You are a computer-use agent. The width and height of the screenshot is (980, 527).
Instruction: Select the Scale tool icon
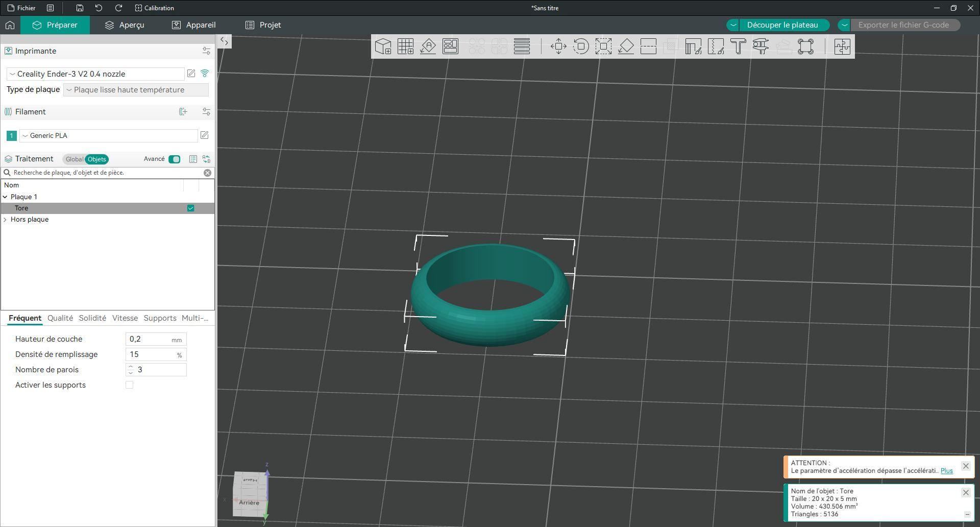(x=603, y=46)
